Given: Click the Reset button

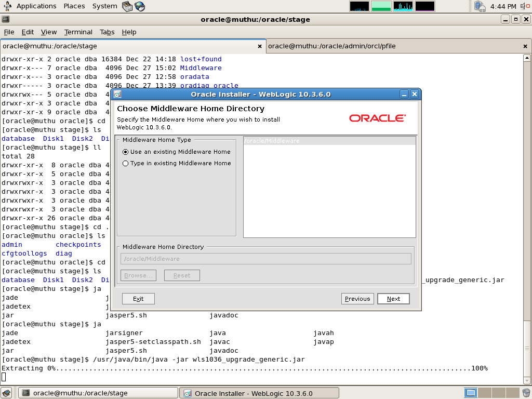Looking at the screenshot, I should coord(182,275).
